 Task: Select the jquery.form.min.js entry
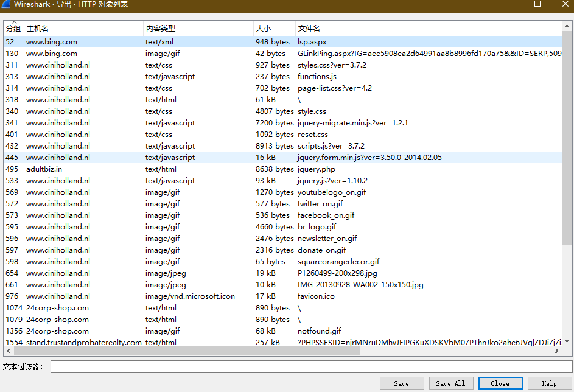click(x=283, y=158)
